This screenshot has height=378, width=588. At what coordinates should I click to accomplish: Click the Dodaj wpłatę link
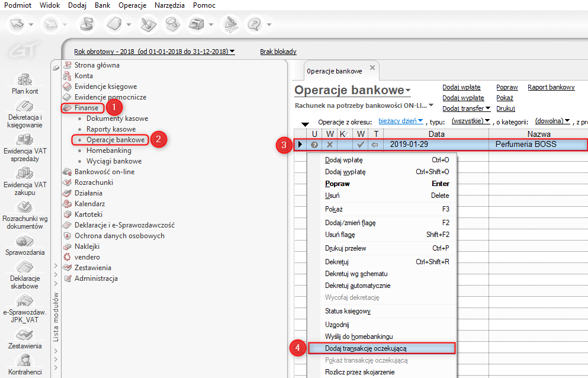pos(461,87)
